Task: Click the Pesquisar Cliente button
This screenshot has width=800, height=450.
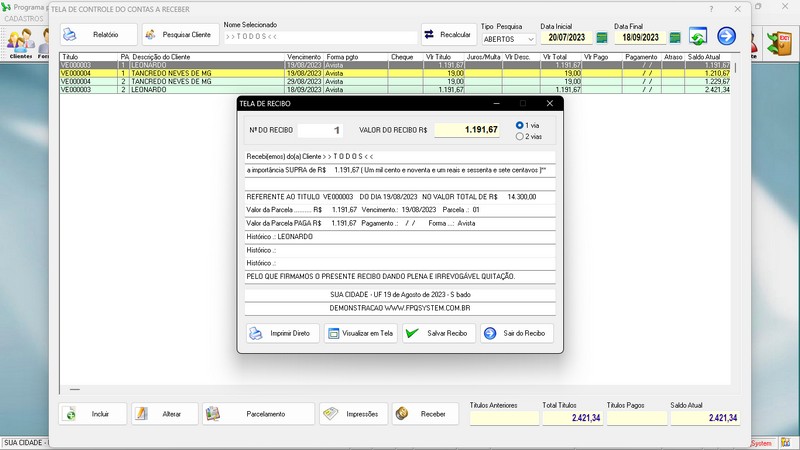Action: 180,35
